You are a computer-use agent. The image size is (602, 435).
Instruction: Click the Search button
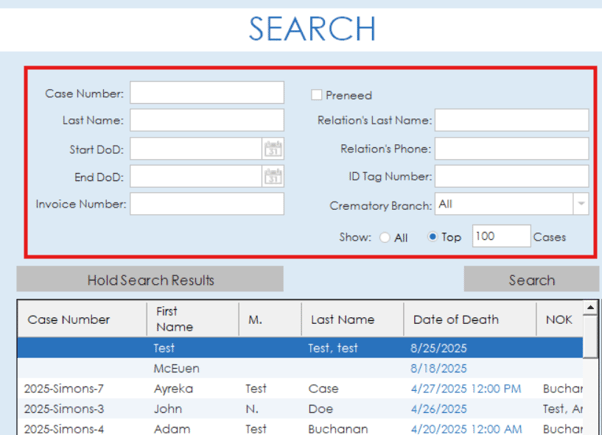coord(531,280)
